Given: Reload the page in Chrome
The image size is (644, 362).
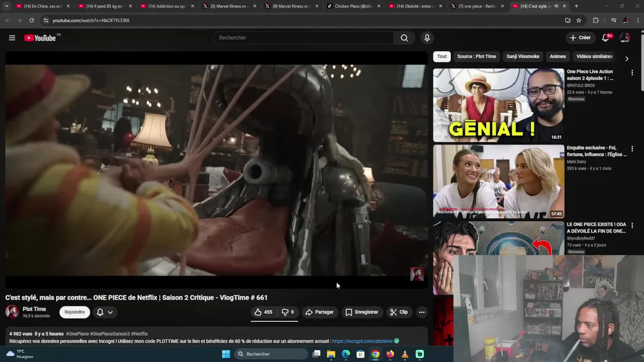Looking at the screenshot, I should [x=31, y=20].
